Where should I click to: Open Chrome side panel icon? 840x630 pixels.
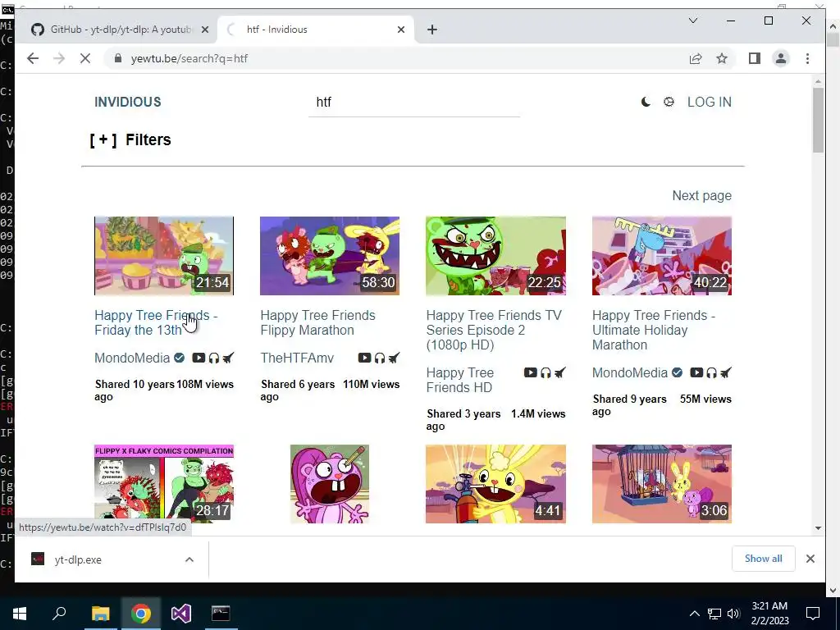pyautogui.click(x=755, y=58)
